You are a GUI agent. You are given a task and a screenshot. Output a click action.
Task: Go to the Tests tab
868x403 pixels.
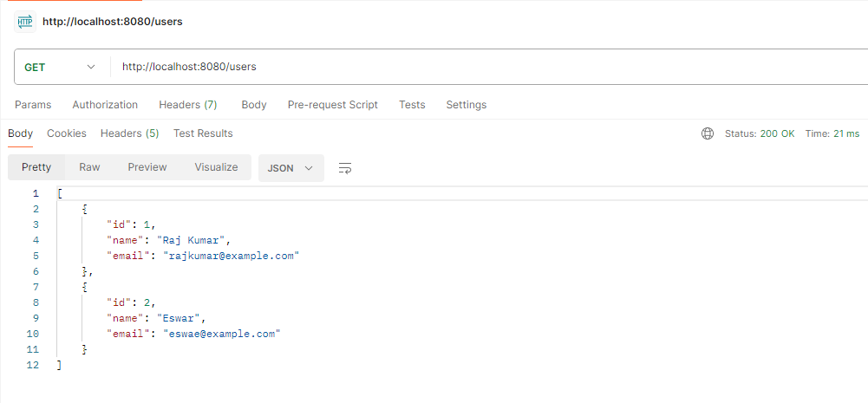[x=412, y=105]
